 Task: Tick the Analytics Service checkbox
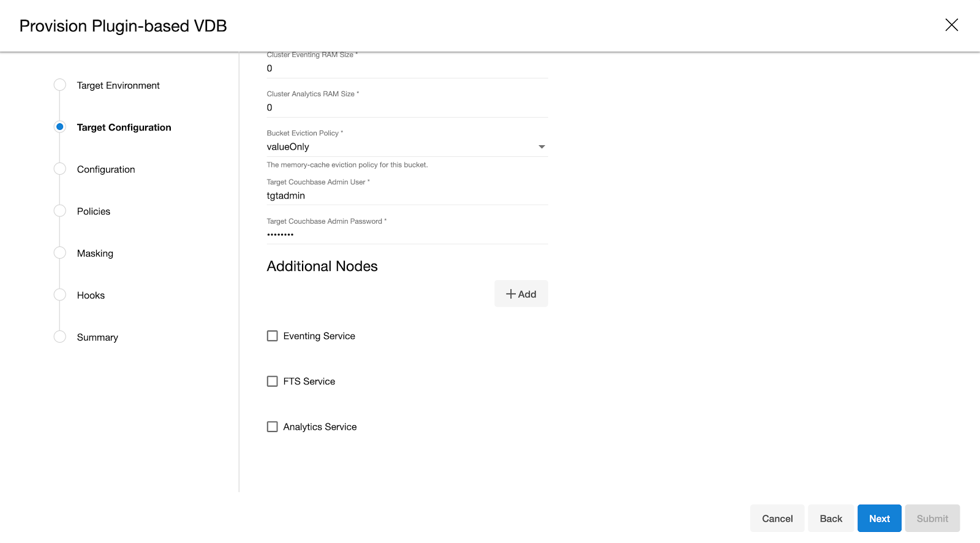click(273, 427)
